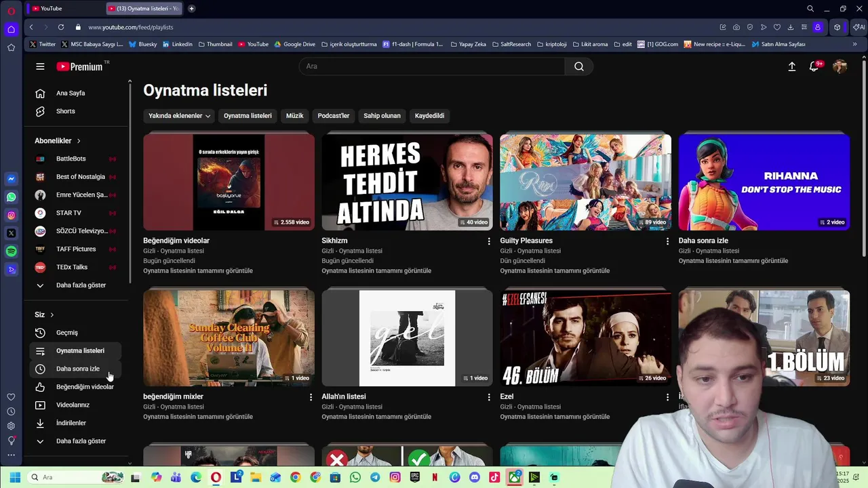868x488 pixels.
Task: Expand Siz section chevron
Action: tap(52, 314)
